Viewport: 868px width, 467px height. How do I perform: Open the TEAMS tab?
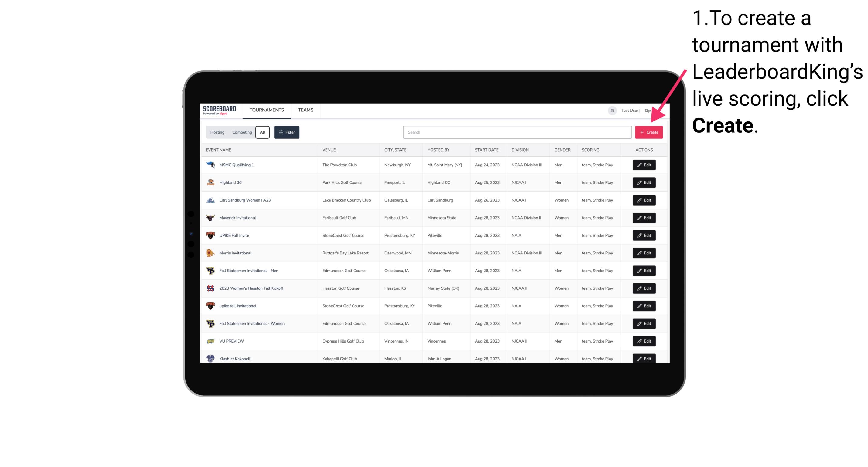pyautogui.click(x=306, y=110)
